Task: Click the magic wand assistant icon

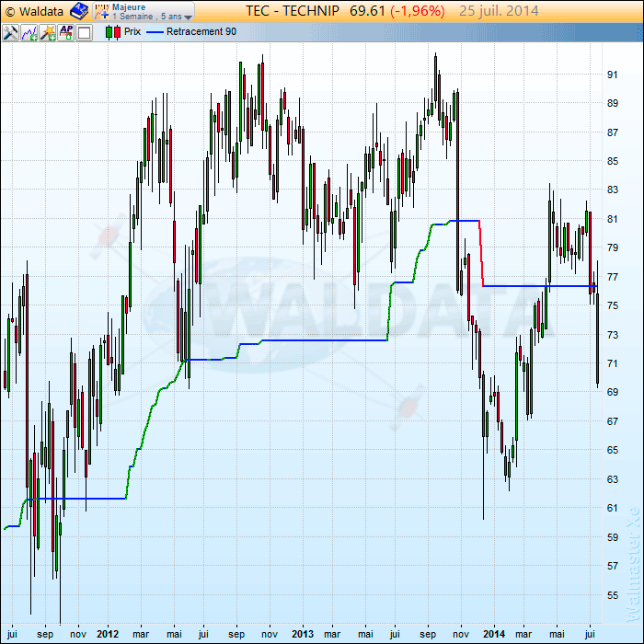Action: click(48, 32)
